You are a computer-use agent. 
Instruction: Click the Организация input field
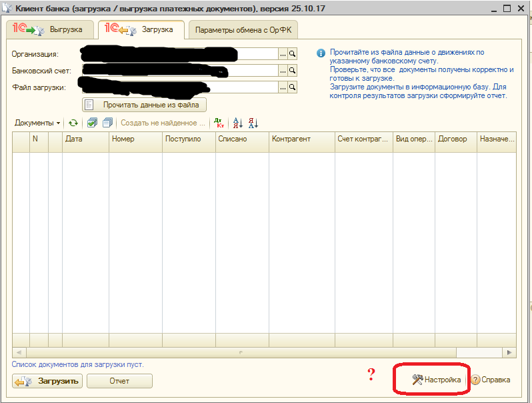pyautogui.click(x=180, y=54)
